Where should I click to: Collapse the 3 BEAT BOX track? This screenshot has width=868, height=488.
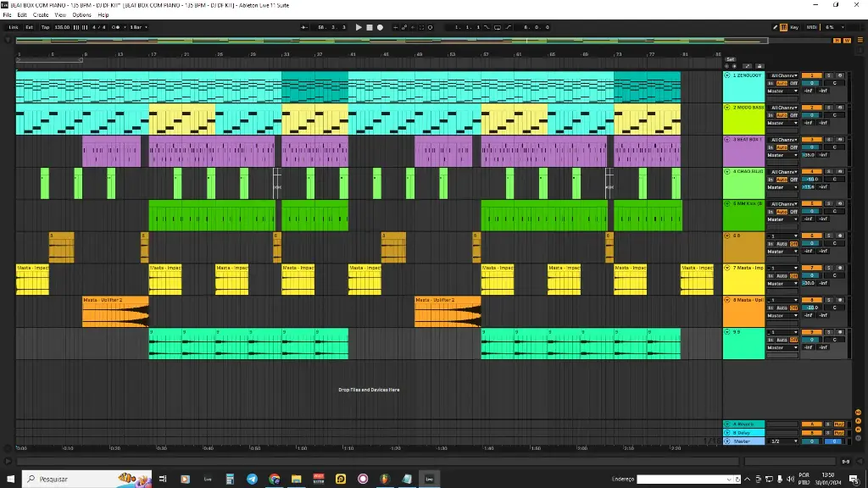[x=727, y=140]
